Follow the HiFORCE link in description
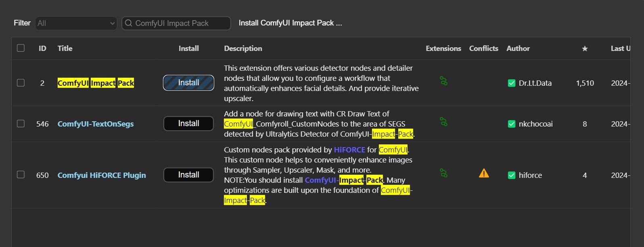The width and height of the screenshot is (644, 247). coord(349,150)
